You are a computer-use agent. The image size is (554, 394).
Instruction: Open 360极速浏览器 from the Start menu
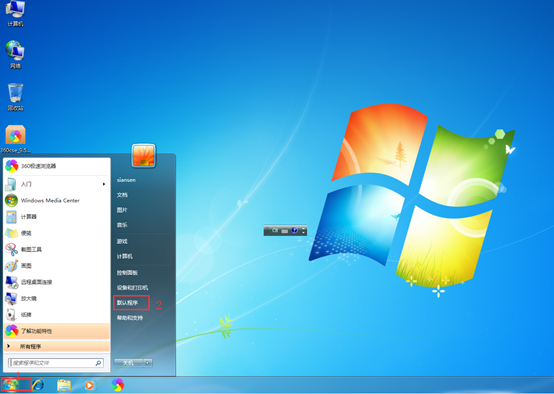coord(57,166)
